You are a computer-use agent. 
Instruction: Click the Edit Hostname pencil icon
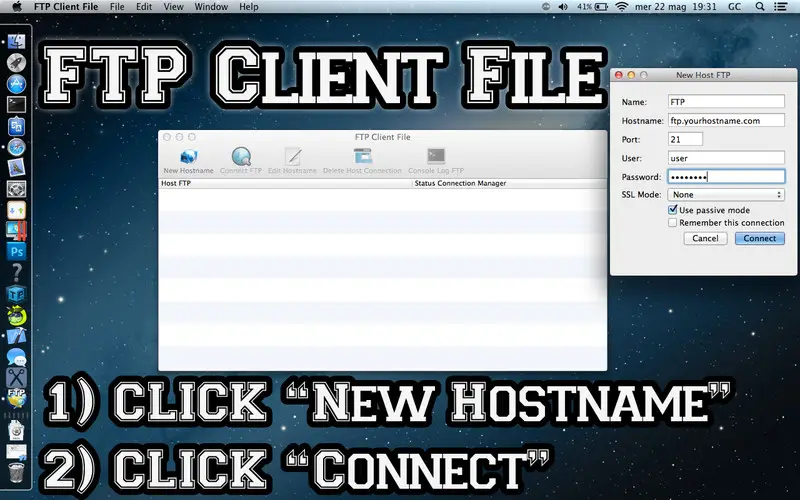coord(293,157)
